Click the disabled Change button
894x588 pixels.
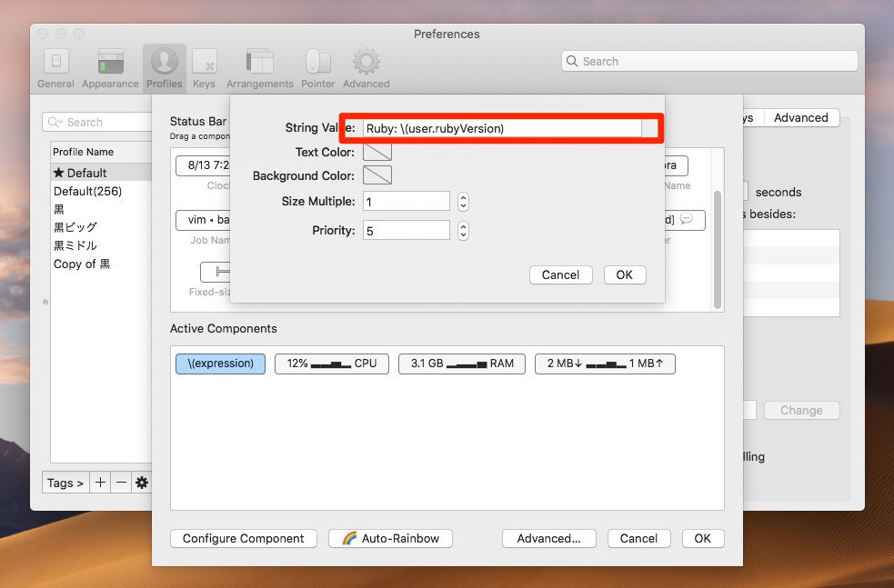click(801, 410)
